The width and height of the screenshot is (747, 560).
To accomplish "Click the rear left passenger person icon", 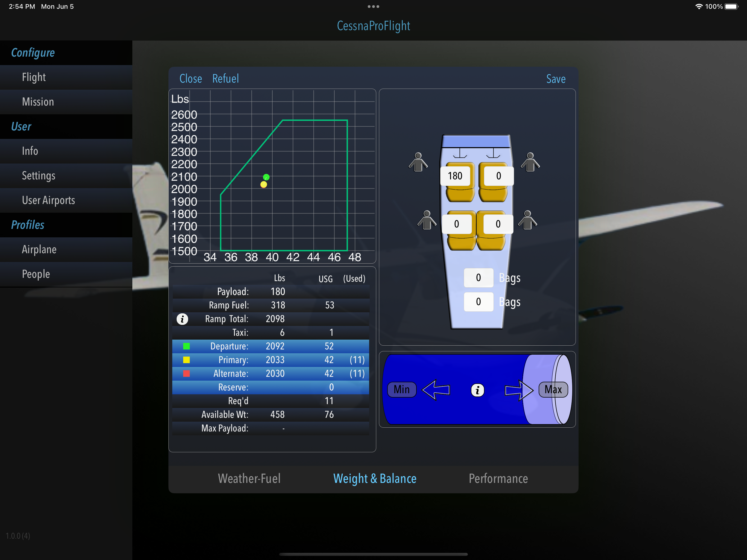I will [427, 220].
